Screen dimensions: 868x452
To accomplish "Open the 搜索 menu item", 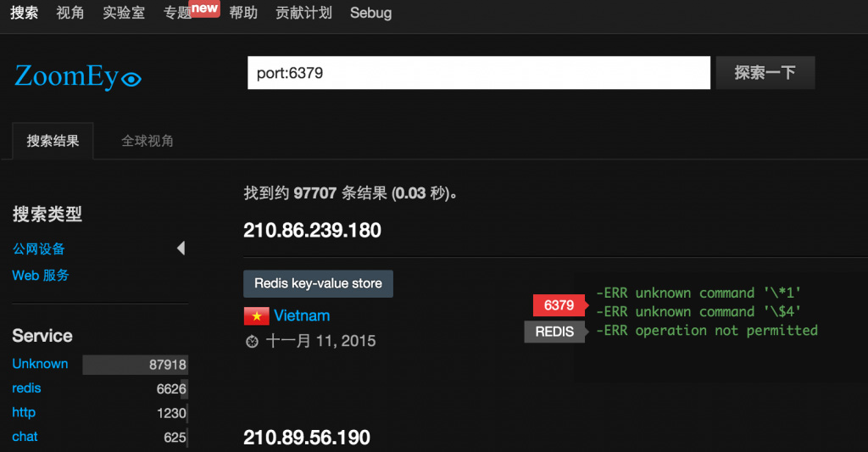I will [x=25, y=14].
